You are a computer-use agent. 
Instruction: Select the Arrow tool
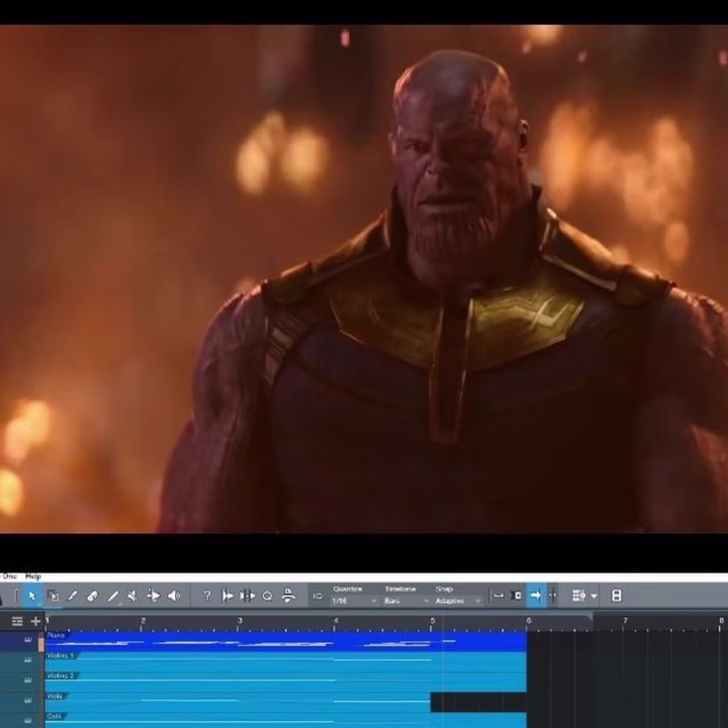[31, 596]
